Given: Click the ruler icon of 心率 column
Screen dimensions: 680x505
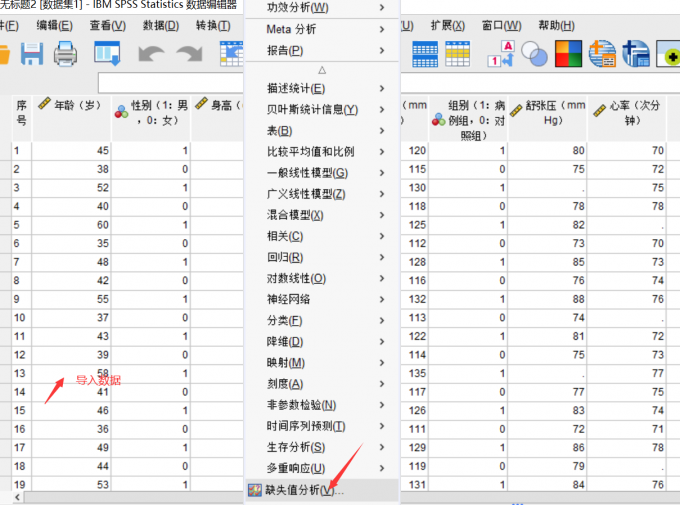Looking at the screenshot, I should click(x=600, y=111).
